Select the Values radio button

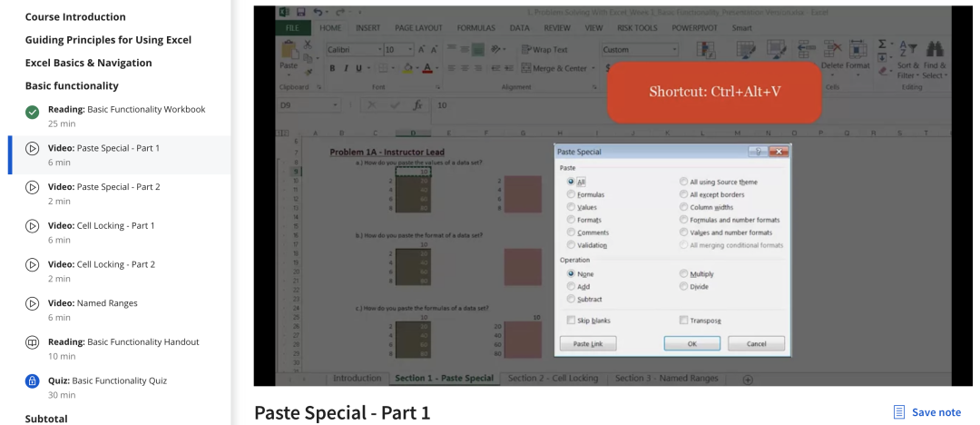[571, 207]
